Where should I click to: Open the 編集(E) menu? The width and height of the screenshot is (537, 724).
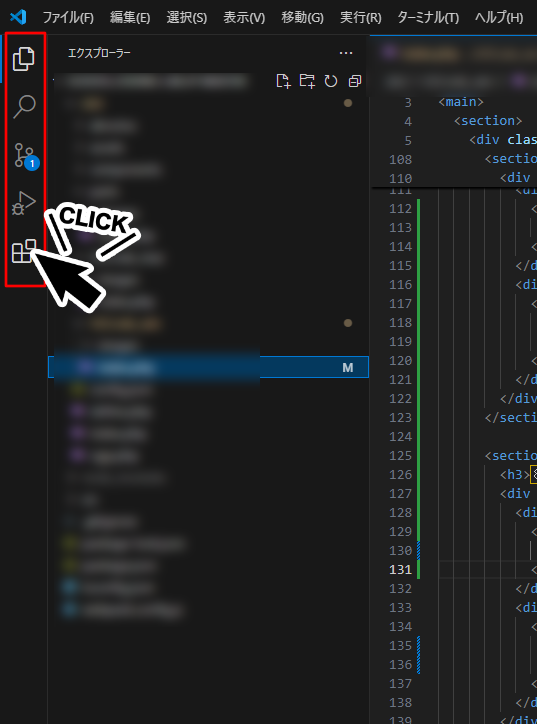coord(130,18)
